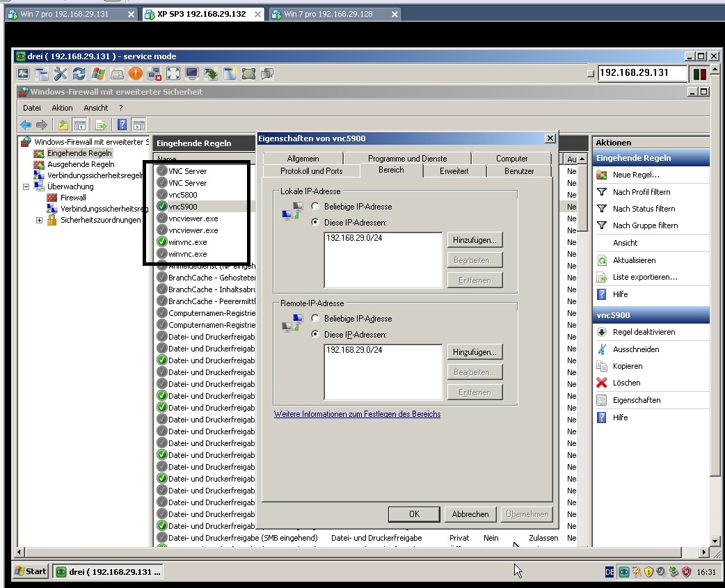Click the VNC eye icon in system tray
The image size is (725, 588).
(623, 572)
